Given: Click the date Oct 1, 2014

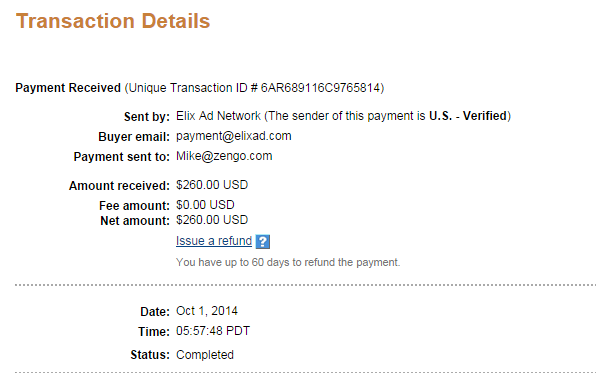Looking at the screenshot, I should [207, 311].
